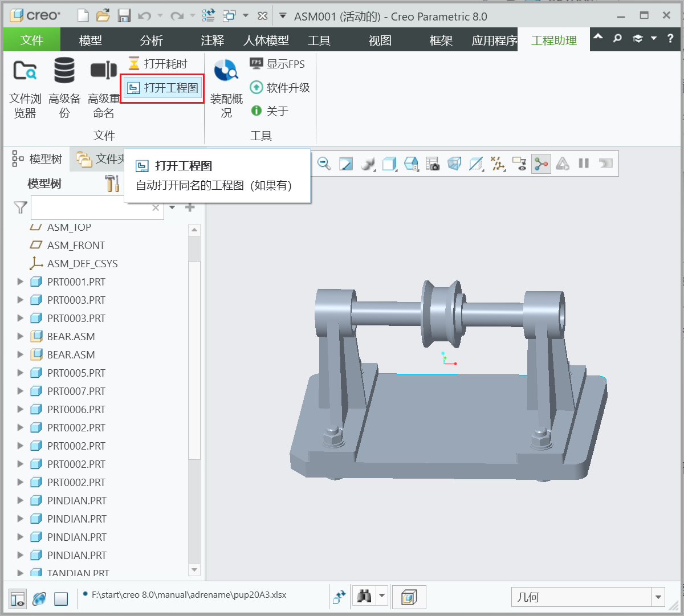
Task: Switch to the 分析 ribbon tab
Action: click(x=151, y=40)
